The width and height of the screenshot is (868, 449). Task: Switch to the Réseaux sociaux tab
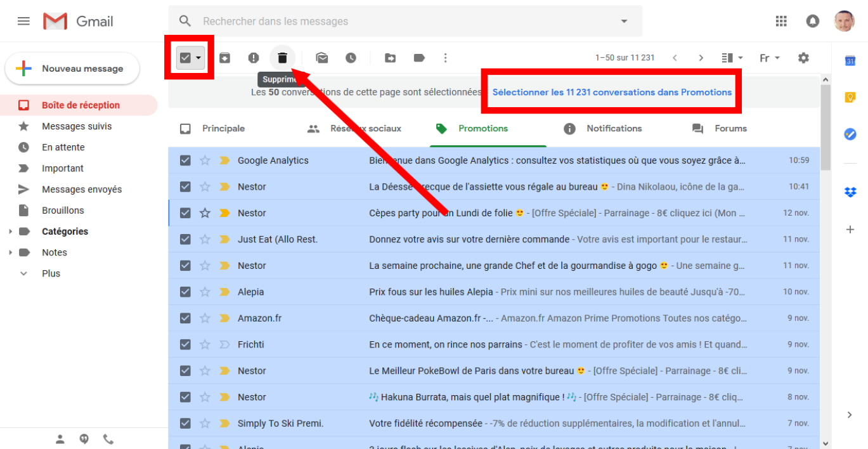tap(355, 128)
